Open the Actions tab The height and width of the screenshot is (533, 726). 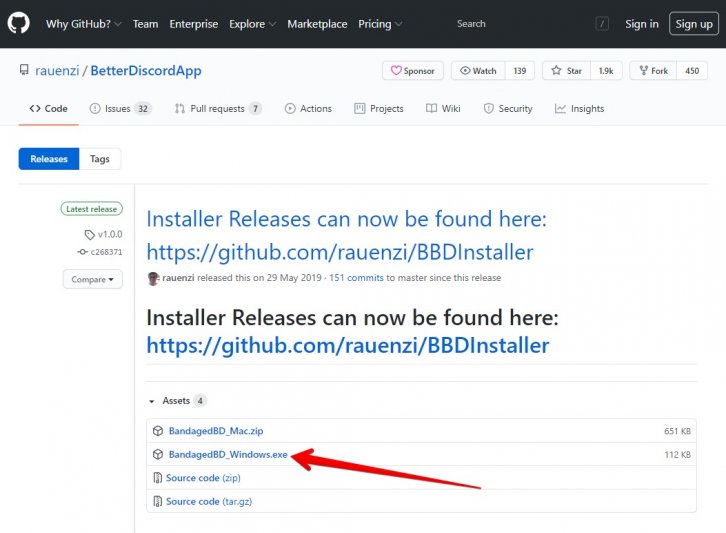[x=308, y=108]
